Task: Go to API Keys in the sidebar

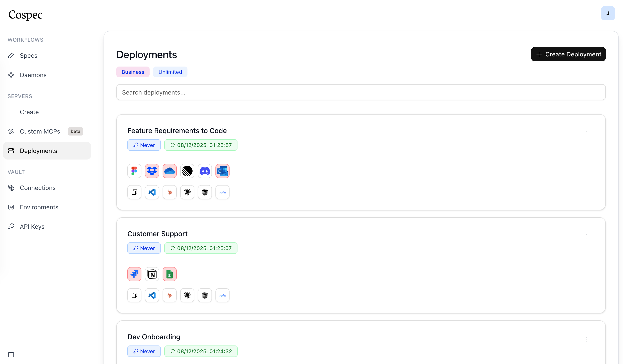Action: tap(47, 227)
